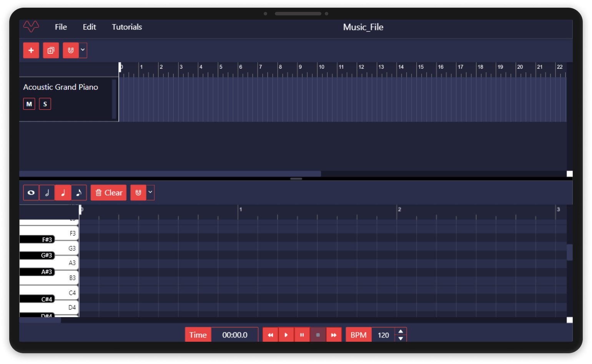Viewport: 592px width, 364px height.
Task: Toggle the track area snap magnet
Action: [71, 50]
